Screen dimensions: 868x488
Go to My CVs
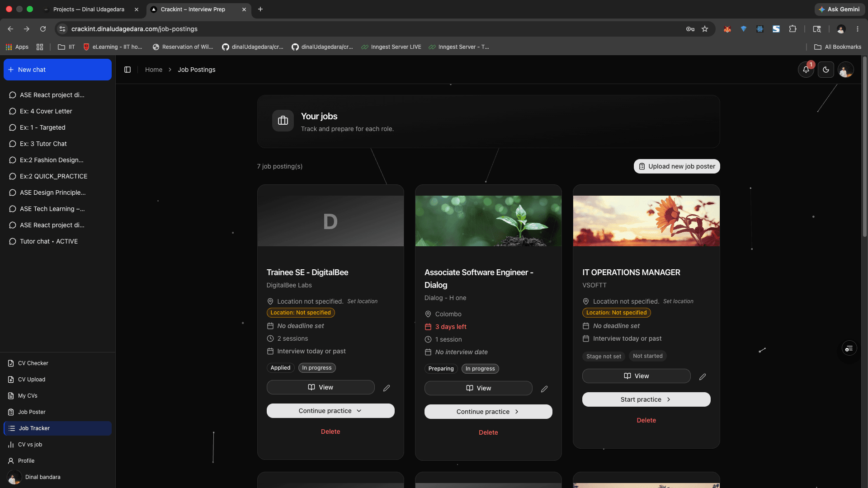57,396
